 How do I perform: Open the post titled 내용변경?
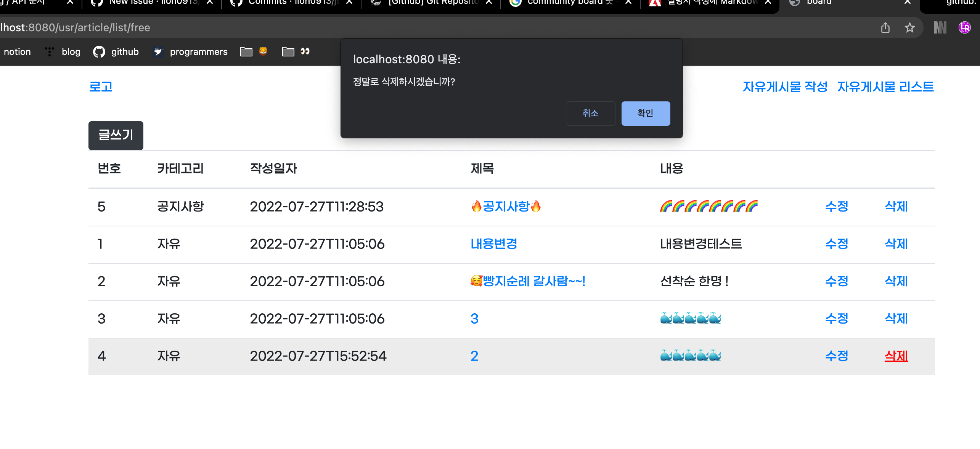click(x=494, y=244)
